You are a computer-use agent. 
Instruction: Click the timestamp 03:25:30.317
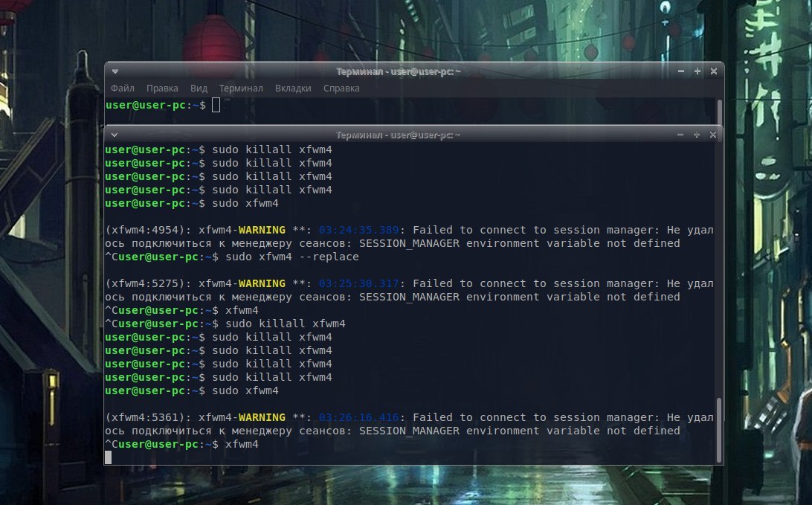(359, 284)
